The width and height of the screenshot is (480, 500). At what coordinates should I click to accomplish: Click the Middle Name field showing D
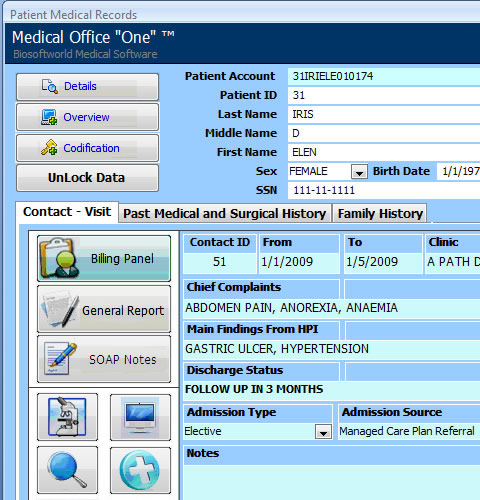click(384, 133)
